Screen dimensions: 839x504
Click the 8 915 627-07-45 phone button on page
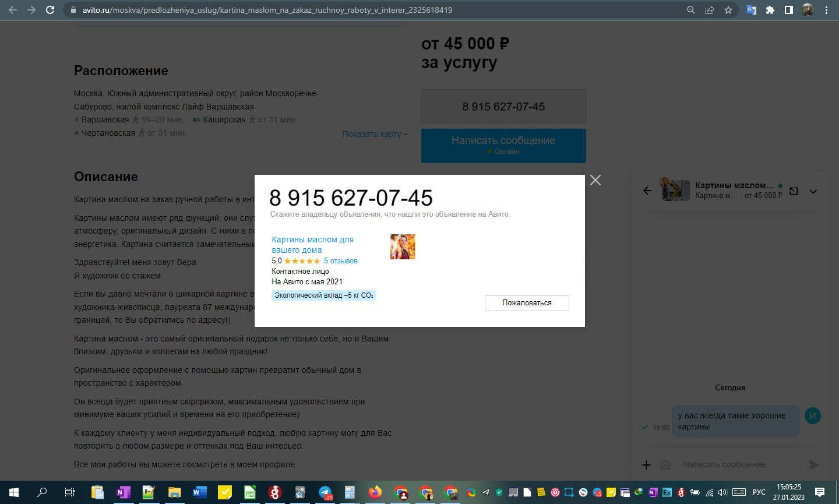pyautogui.click(x=503, y=107)
